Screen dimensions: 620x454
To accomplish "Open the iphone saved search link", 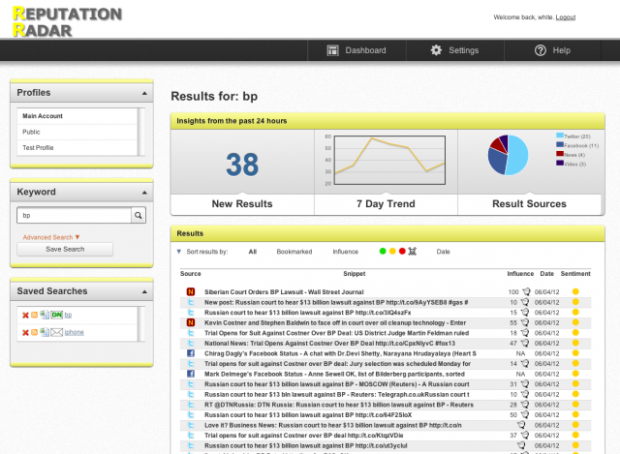I will coord(74,333).
